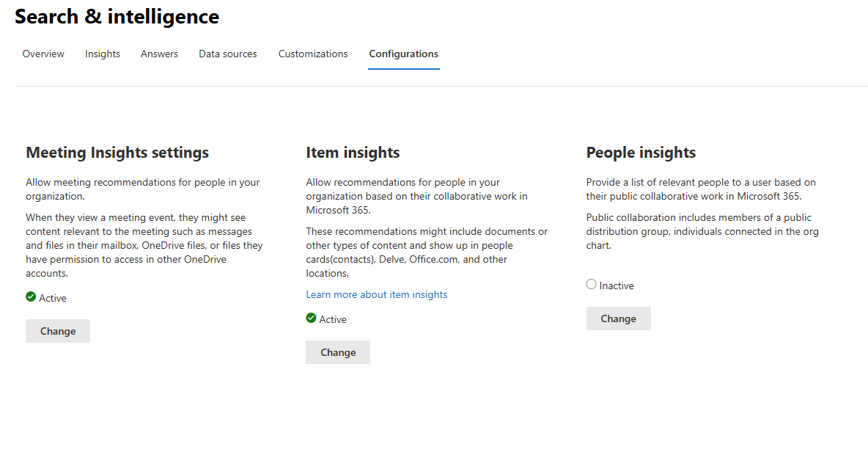The width and height of the screenshot is (868, 455).
Task: Open the Overview tab
Action: pyautogui.click(x=43, y=54)
